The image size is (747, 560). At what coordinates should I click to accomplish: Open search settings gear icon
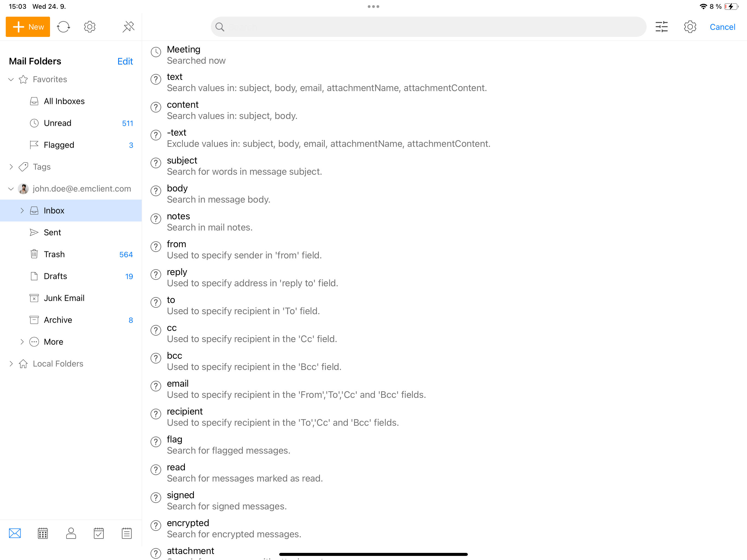pos(690,27)
